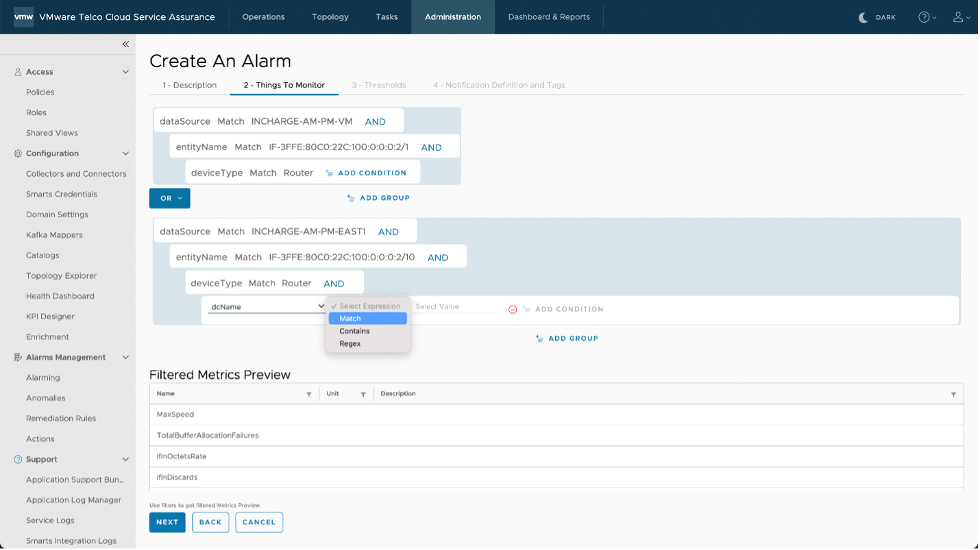Open Shared Views in the sidebar
Image resolution: width=980 pixels, height=550 pixels.
[x=52, y=133]
